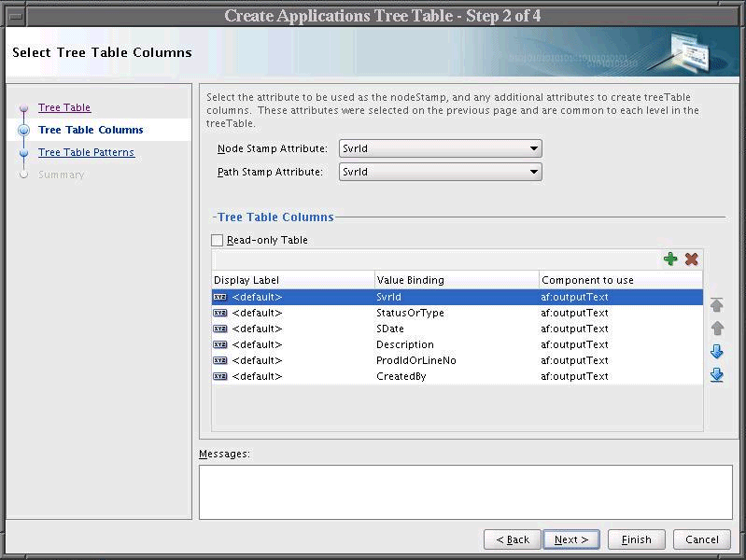The width and height of the screenshot is (746, 560).
Task: Toggle the Read-only Table checkbox
Action: pos(217,240)
